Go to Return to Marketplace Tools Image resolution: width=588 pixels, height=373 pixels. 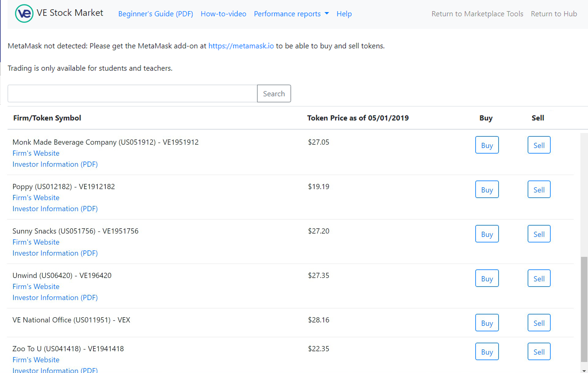[477, 14]
